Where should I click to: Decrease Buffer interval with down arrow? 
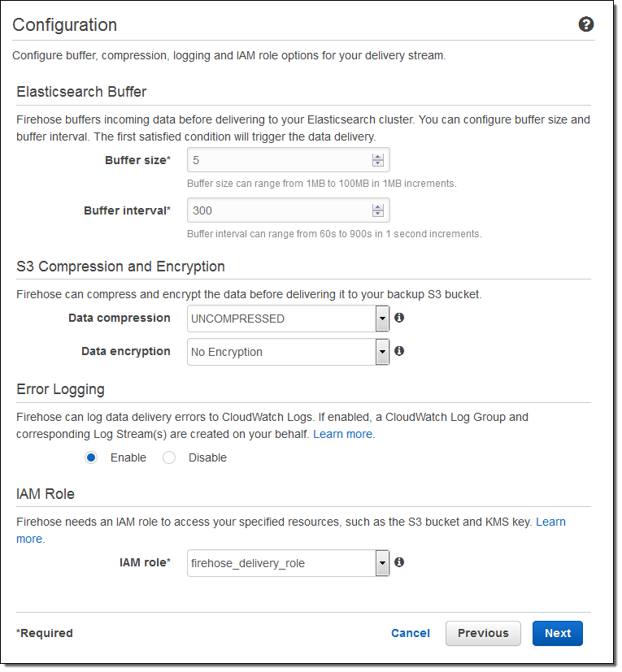point(377,214)
